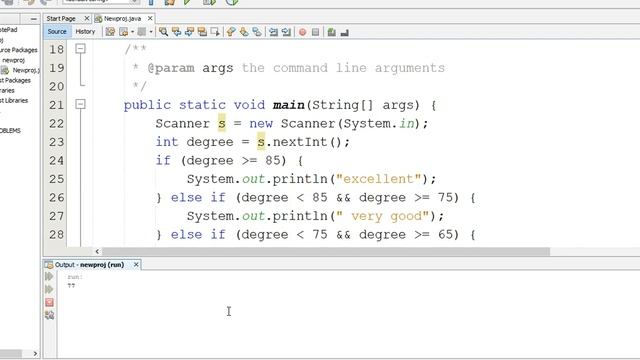Stop macro recording with gray square icon
The width and height of the screenshot is (640, 360).
pyautogui.click(x=316, y=32)
